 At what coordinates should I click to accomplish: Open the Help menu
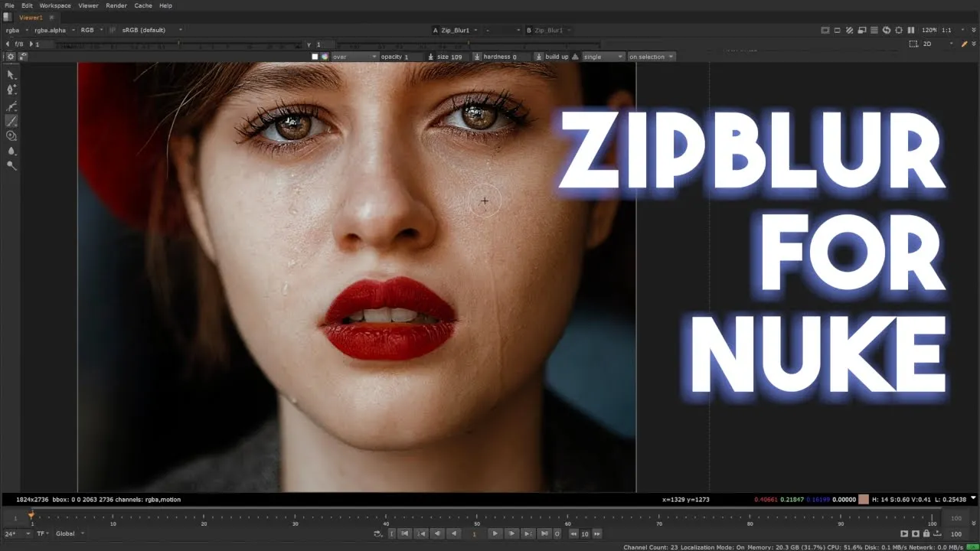165,5
